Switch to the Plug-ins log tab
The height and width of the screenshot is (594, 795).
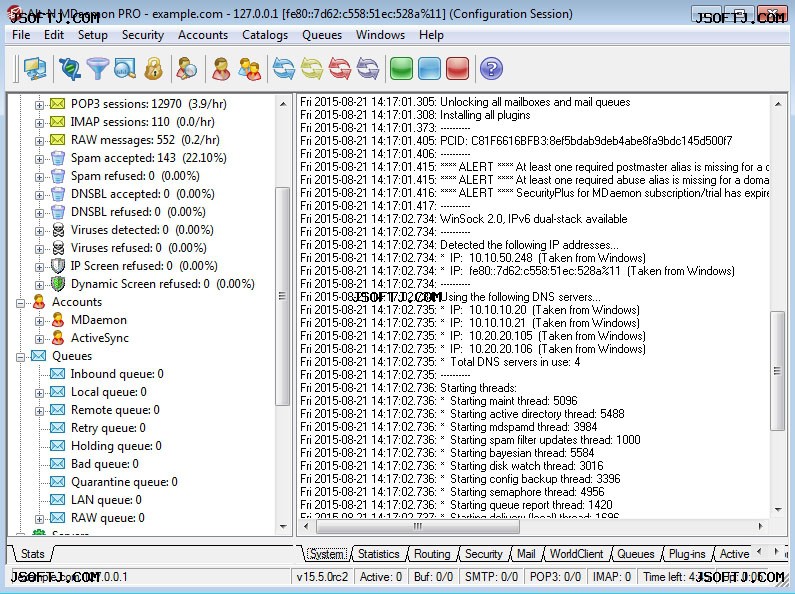[687, 554]
